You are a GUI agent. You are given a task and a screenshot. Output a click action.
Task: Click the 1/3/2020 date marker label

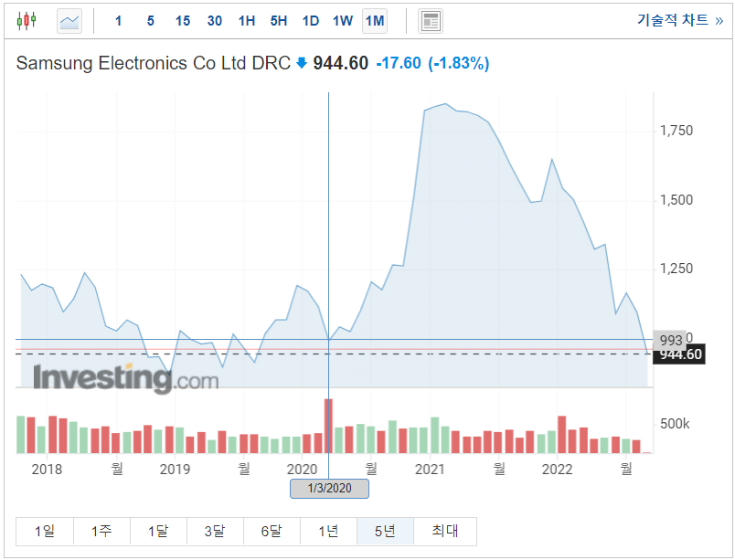coord(329,489)
